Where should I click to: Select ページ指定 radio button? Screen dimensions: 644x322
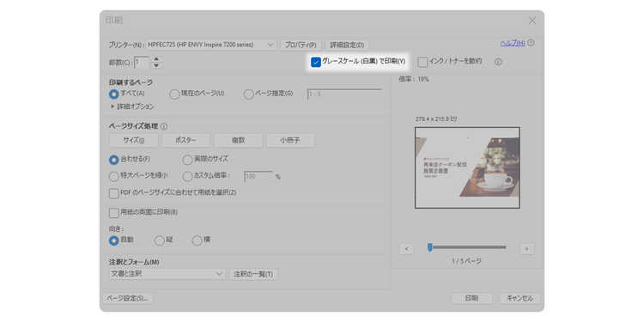(x=248, y=94)
